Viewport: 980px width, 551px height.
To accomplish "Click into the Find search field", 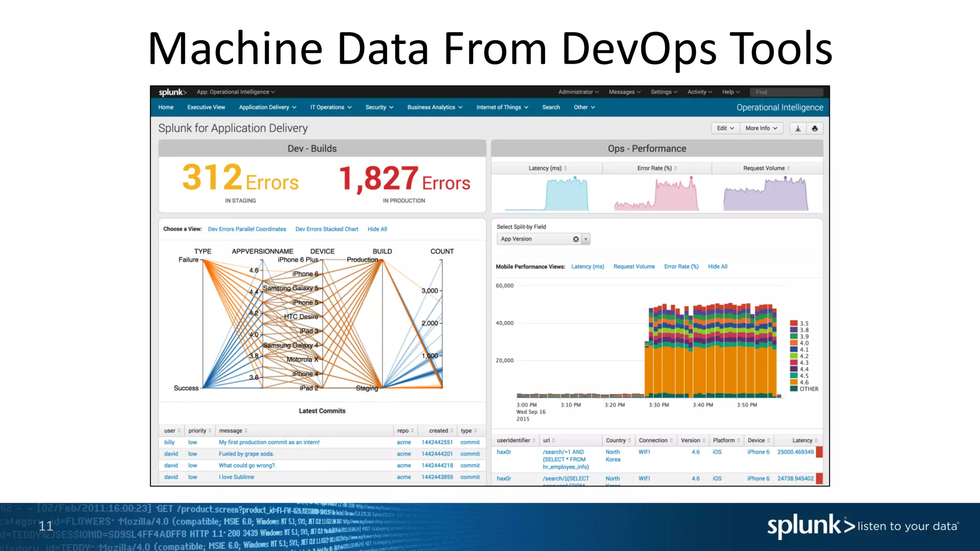I will (x=786, y=92).
